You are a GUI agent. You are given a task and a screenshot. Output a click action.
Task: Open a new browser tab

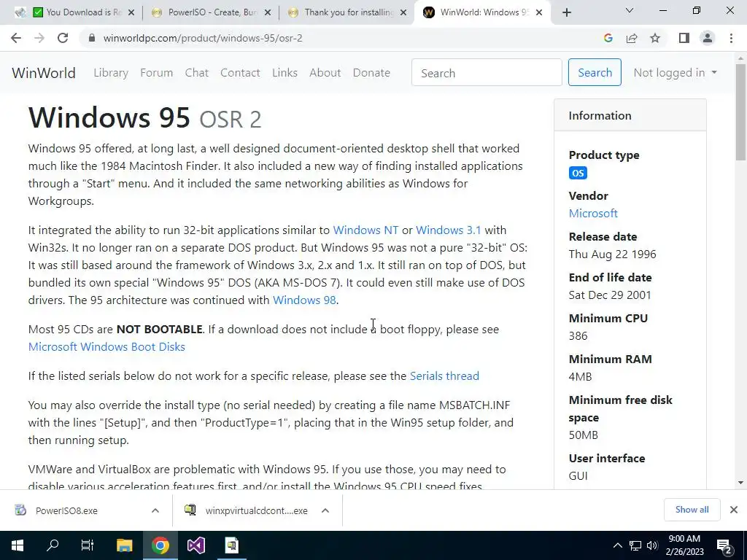566,12
